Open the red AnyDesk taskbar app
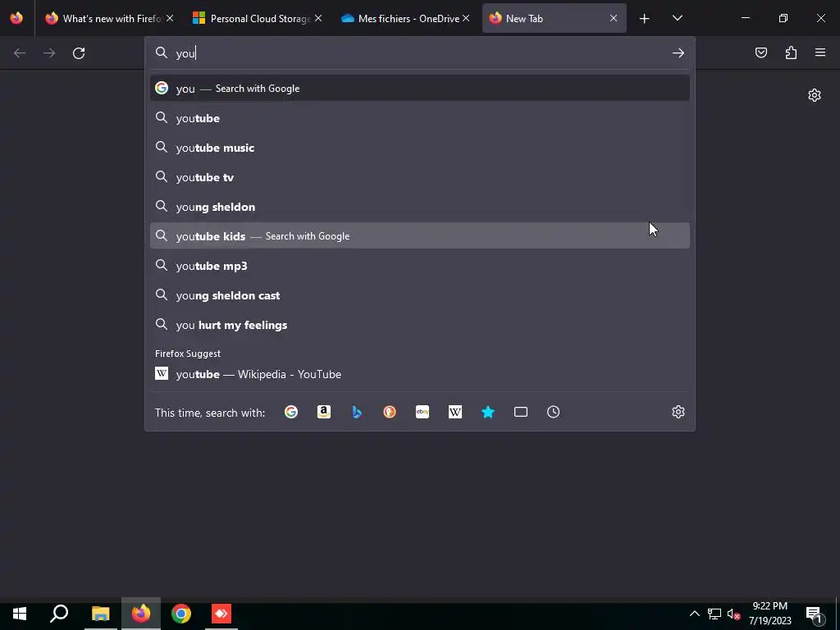Screen dimensions: 840x630 coord(221,614)
